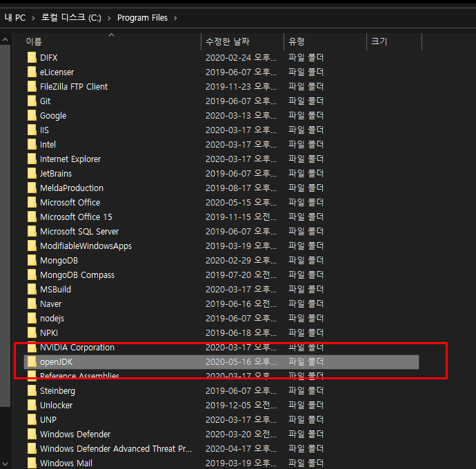The height and width of the screenshot is (469, 476).
Task: Expand the chevron after 내 PC in breadcrumb
Action: click(33, 18)
